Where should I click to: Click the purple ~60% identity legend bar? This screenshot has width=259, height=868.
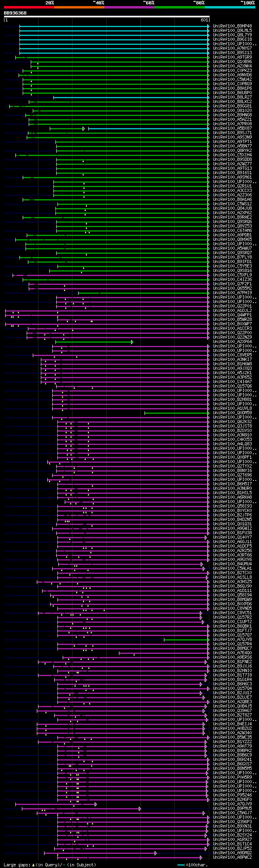(x=129, y=7)
